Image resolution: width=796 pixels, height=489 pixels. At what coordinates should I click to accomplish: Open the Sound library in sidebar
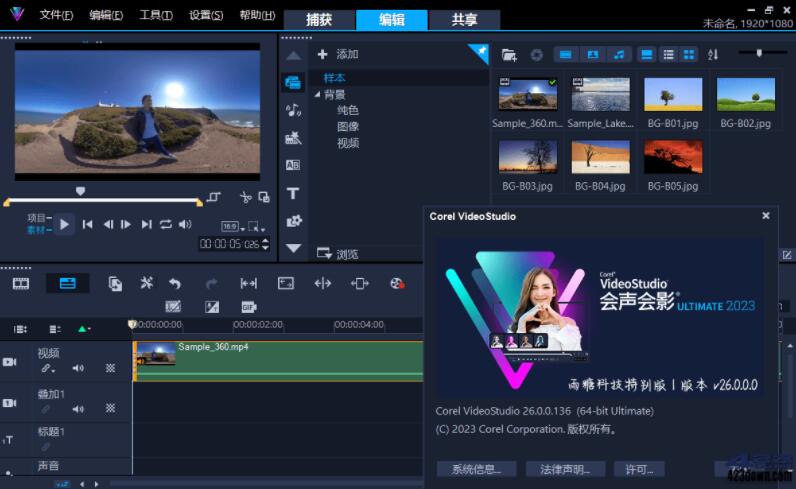293,110
